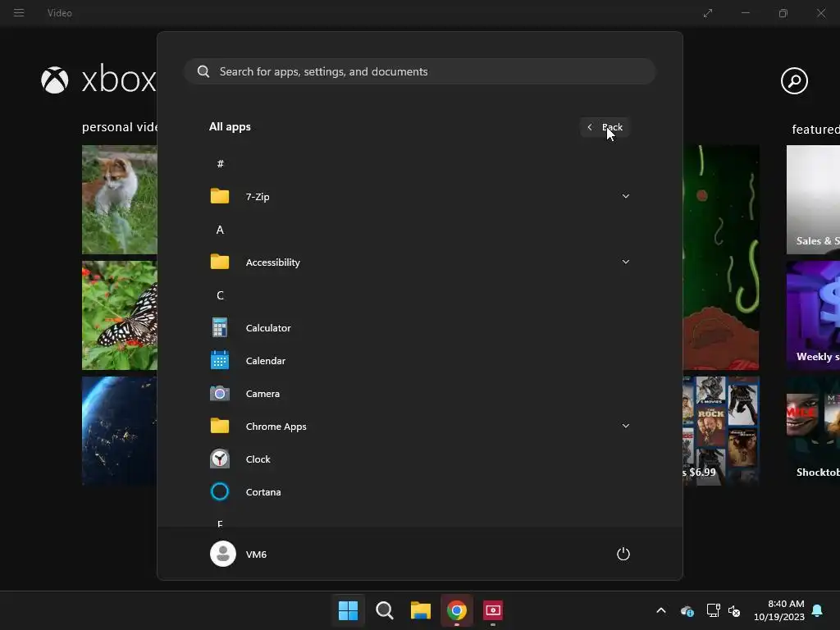Click the C letter header
Screen dimensions: 840x630
pos(220,295)
